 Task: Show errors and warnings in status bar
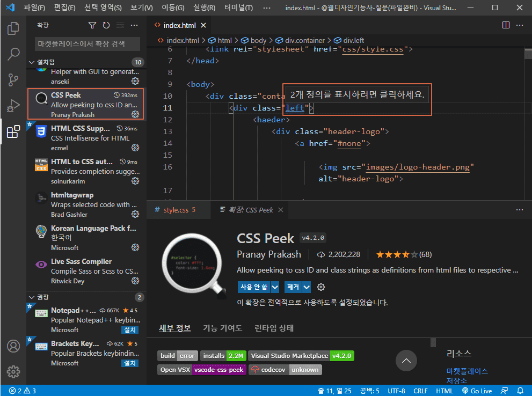[23, 391]
